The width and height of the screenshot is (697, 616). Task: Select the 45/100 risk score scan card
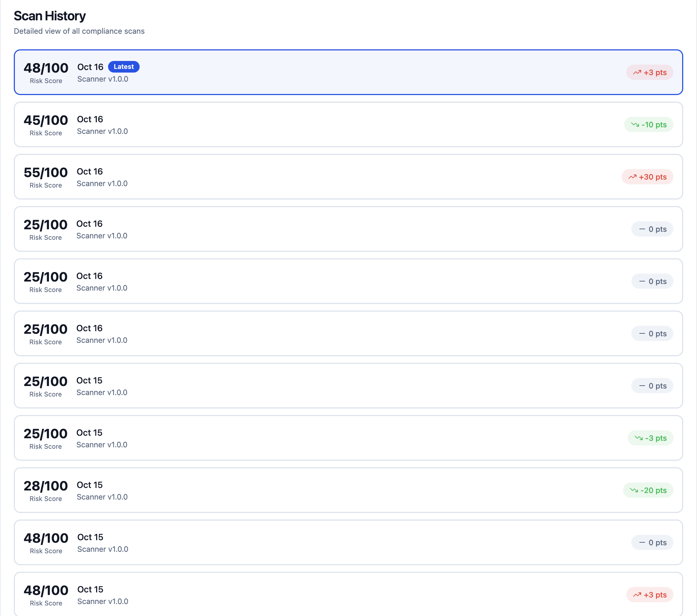[348, 124]
